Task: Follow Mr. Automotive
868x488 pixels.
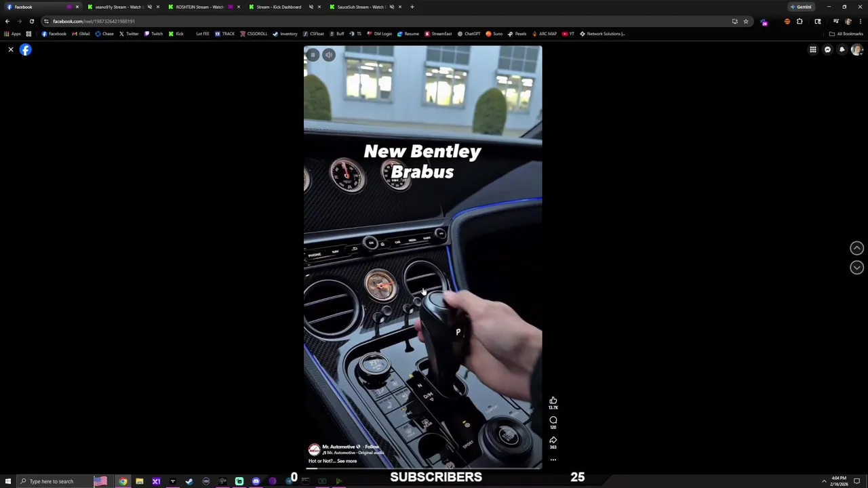Action: [x=372, y=447]
